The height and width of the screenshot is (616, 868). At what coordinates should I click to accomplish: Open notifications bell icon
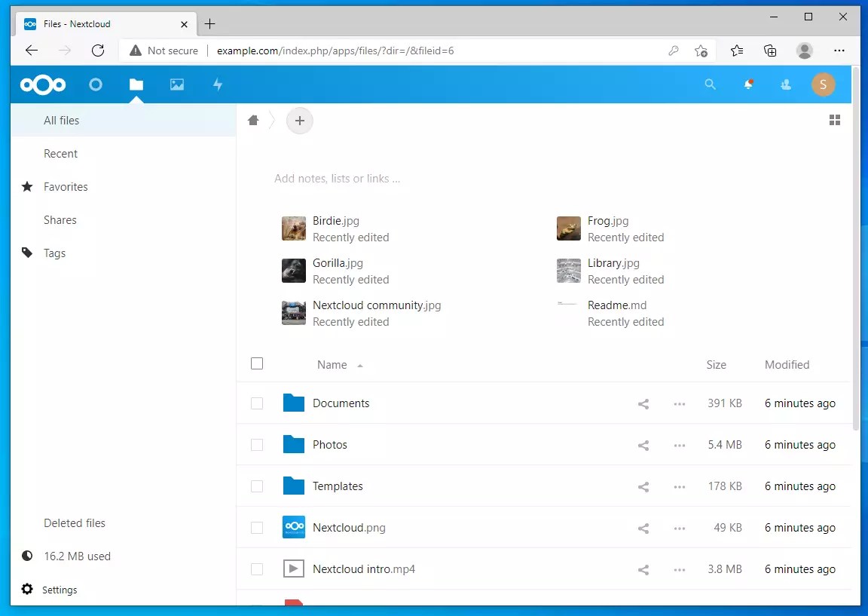click(x=748, y=84)
